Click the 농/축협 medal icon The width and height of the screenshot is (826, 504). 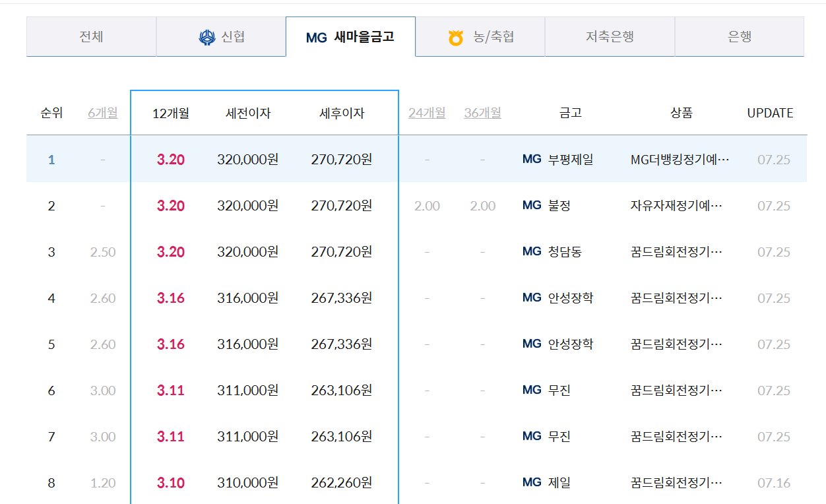(456, 38)
